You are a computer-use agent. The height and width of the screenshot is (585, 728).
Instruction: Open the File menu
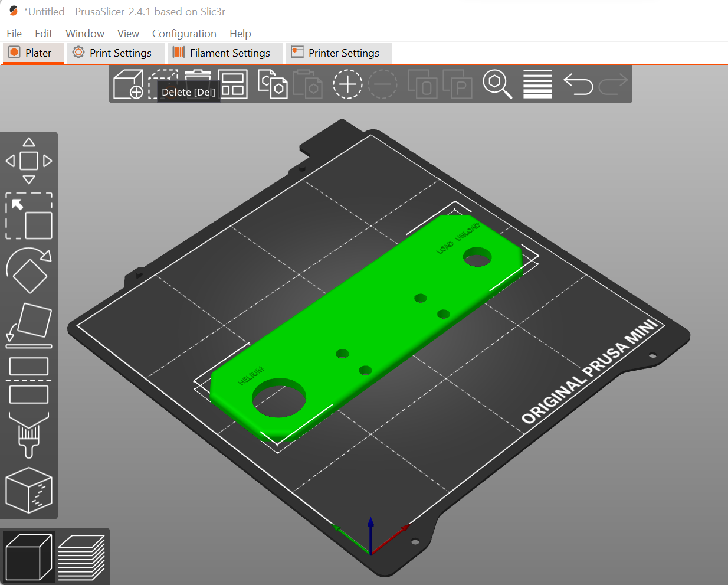pos(14,34)
